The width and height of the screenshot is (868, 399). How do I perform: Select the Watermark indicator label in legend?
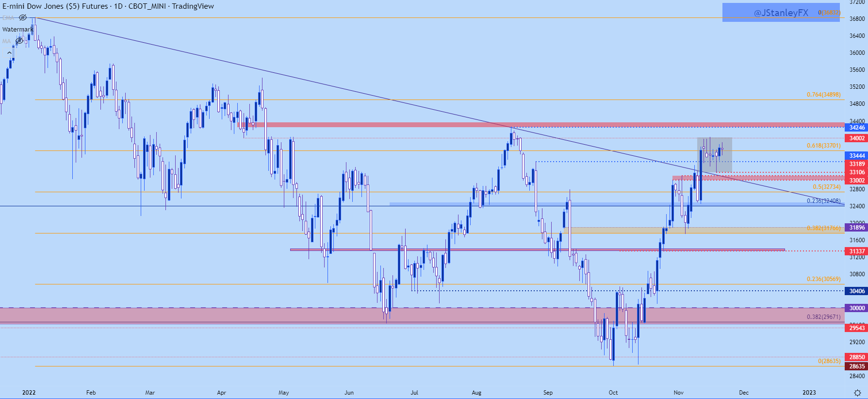point(18,30)
